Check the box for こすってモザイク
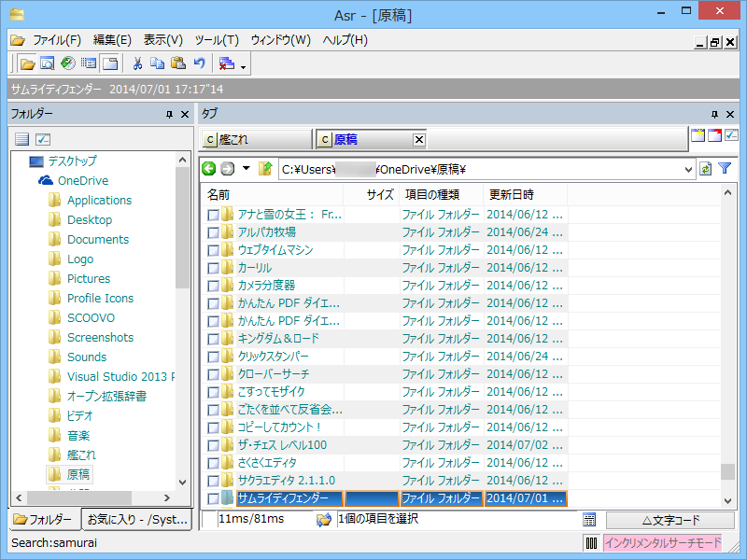This screenshot has width=747, height=560. (214, 392)
